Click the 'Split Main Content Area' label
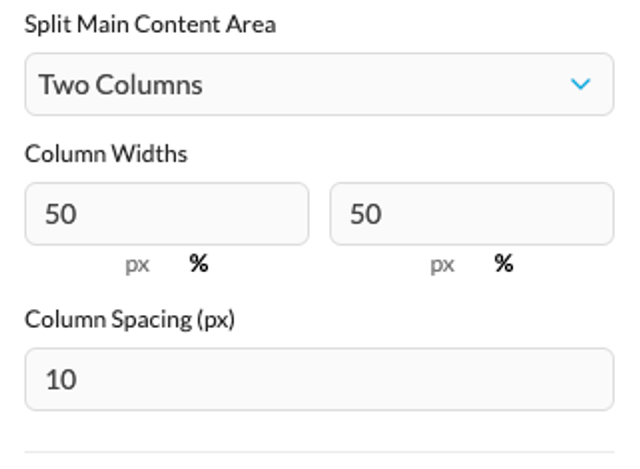 pyautogui.click(x=151, y=24)
